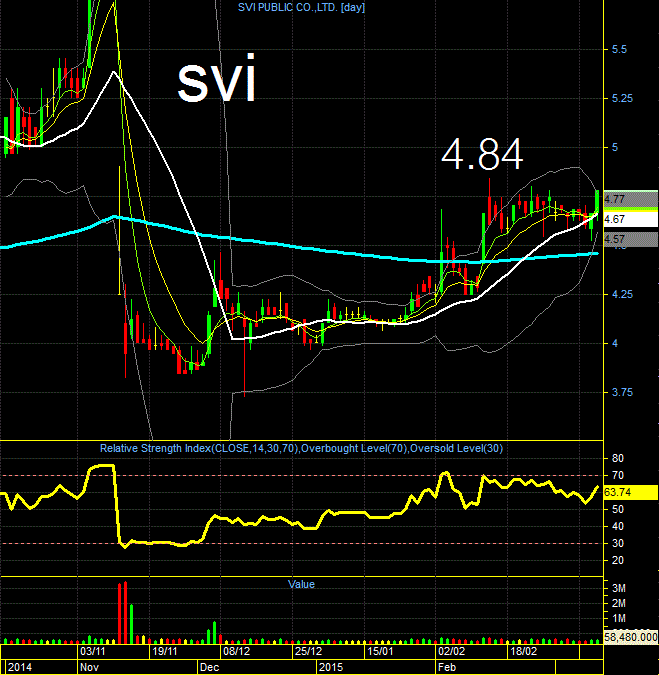Viewport: 659px width, 675px height.
Task: Click the Nov month label
Action: (89, 667)
